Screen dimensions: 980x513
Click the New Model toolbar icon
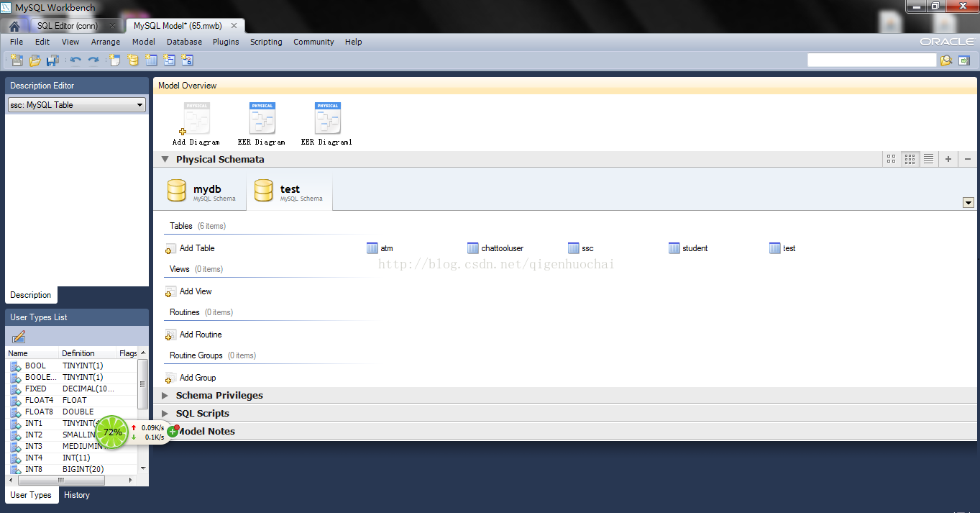click(17, 60)
